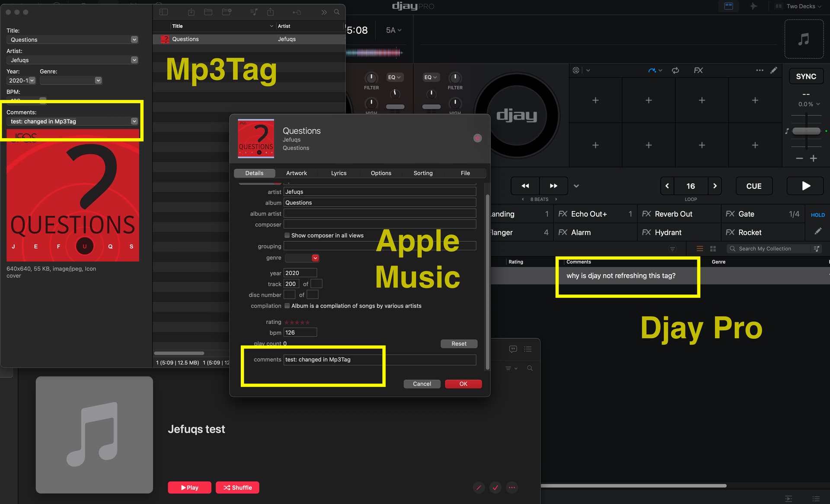Screen dimensions: 830x504
Task: Open the genre dropdown in song info
Action: (315, 258)
